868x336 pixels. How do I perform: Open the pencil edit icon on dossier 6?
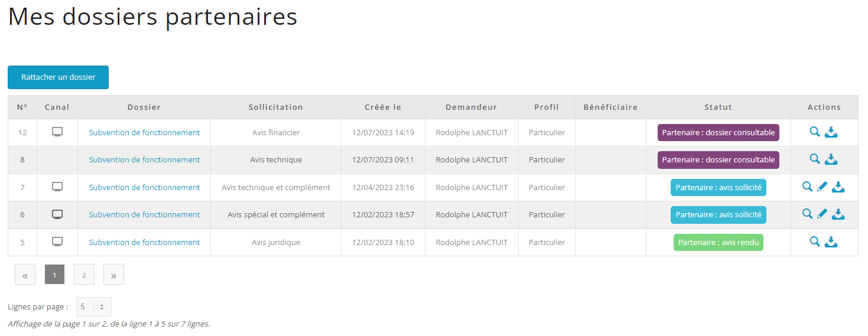pos(822,214)
